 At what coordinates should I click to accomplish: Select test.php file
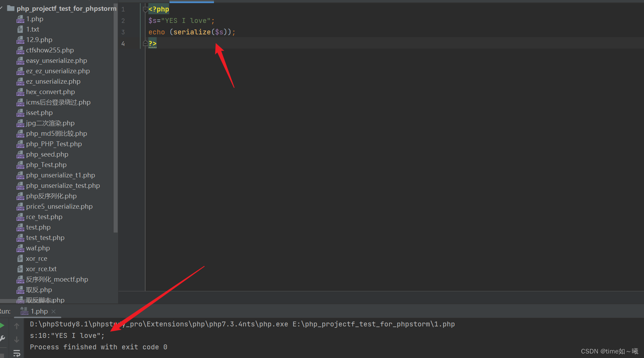pyautogui.click(x=38, y=227)
